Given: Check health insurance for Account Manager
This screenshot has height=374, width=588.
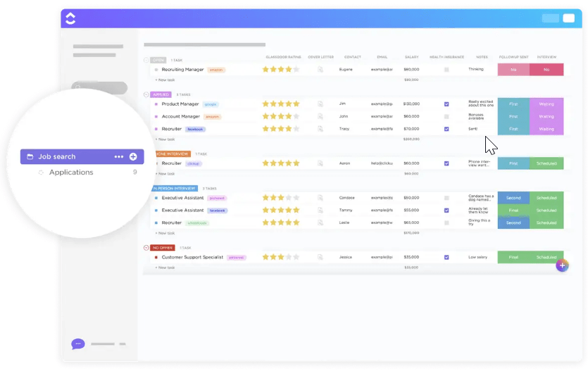Looking at the screenshot, I should [x=446, y=117].
